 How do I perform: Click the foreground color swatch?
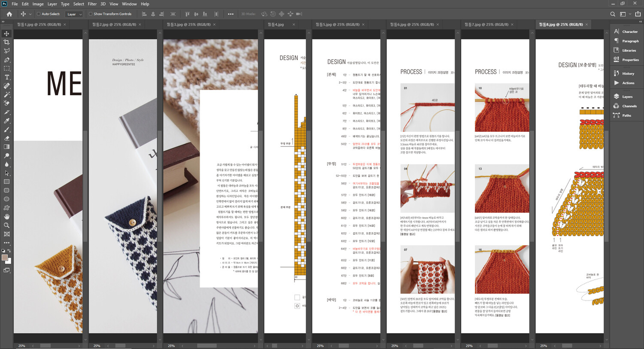pos(5,258)
